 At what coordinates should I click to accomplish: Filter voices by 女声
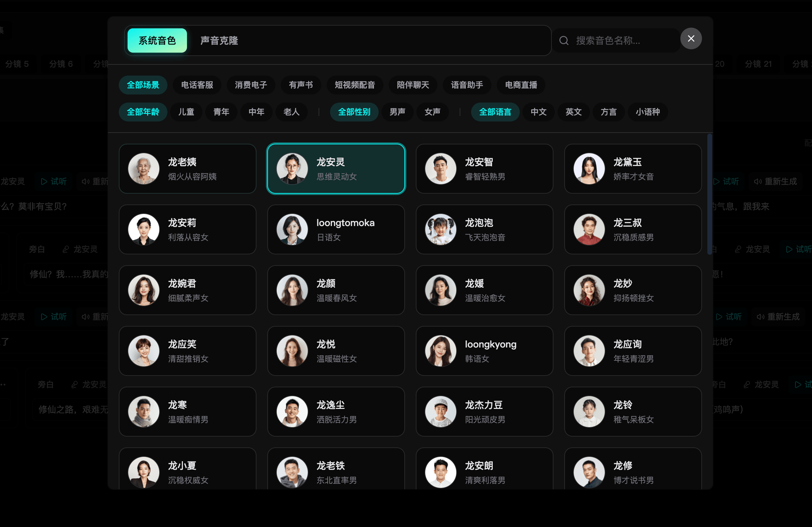click(433, 112)
